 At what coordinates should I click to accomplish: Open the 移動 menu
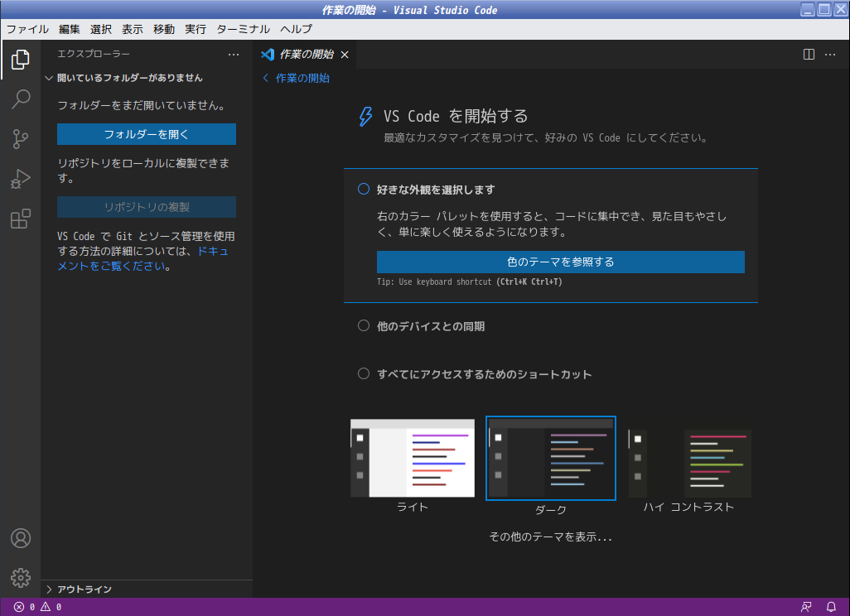(164, 29)
